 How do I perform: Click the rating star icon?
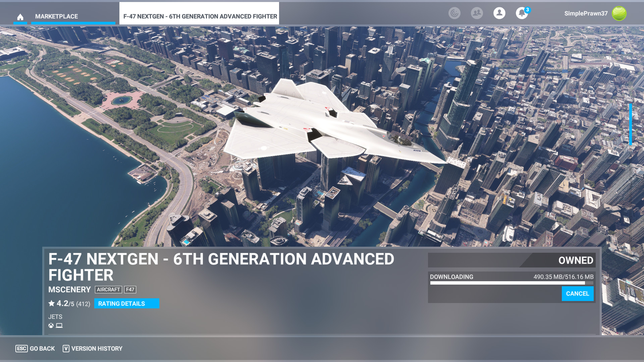pos(51,303)
